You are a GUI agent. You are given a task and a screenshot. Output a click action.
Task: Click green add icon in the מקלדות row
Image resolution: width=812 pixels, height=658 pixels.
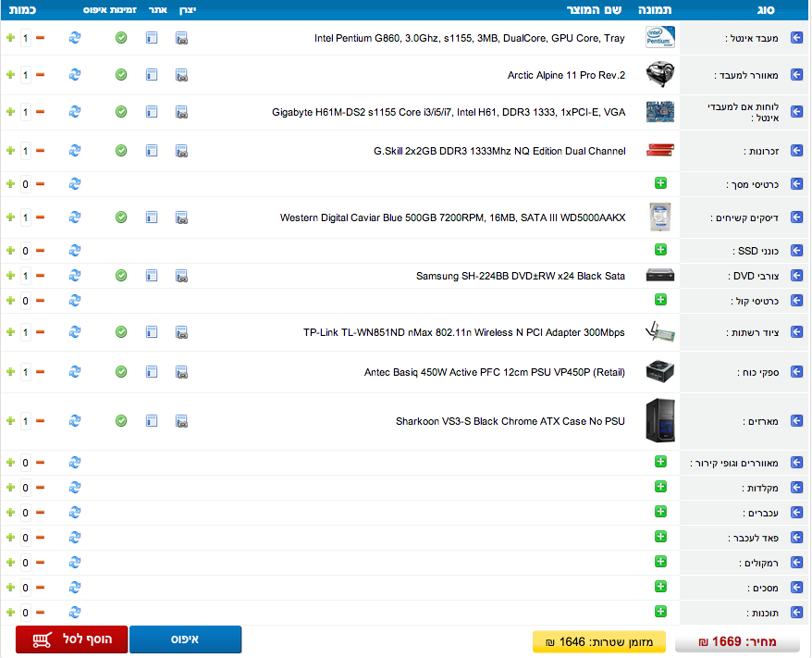[660, 487]
